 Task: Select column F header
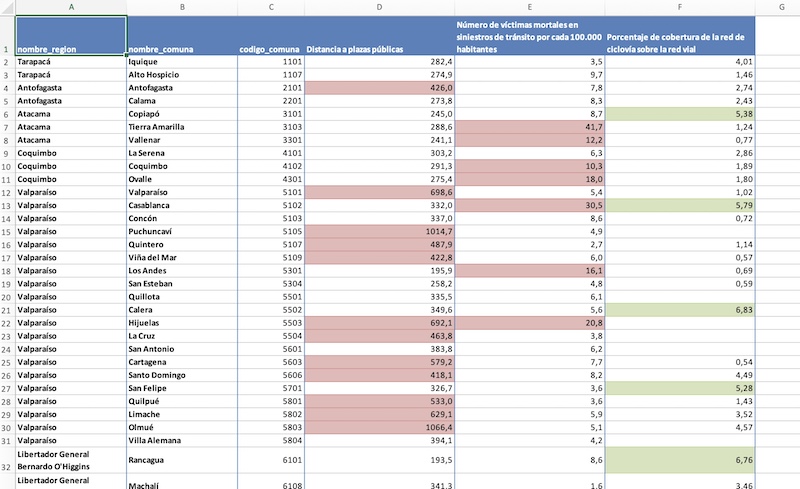680,7
